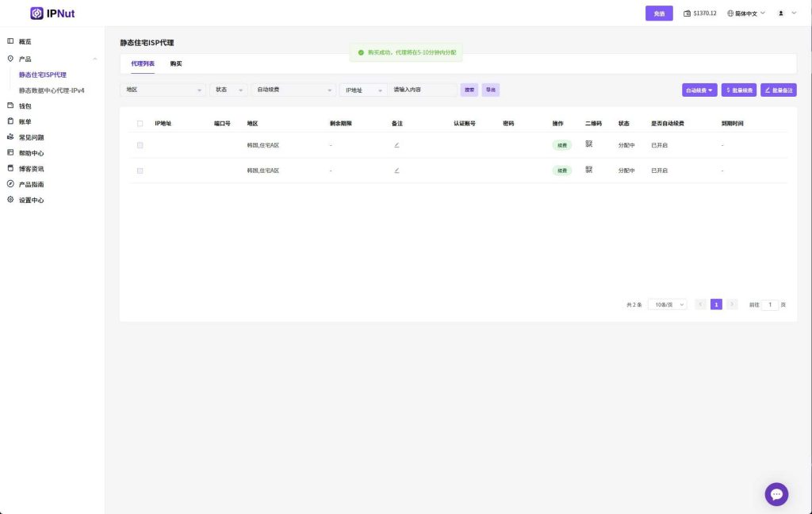The image size is (812, 514).
Task: Click the IPNut logo icon
Action: point(36,13)
